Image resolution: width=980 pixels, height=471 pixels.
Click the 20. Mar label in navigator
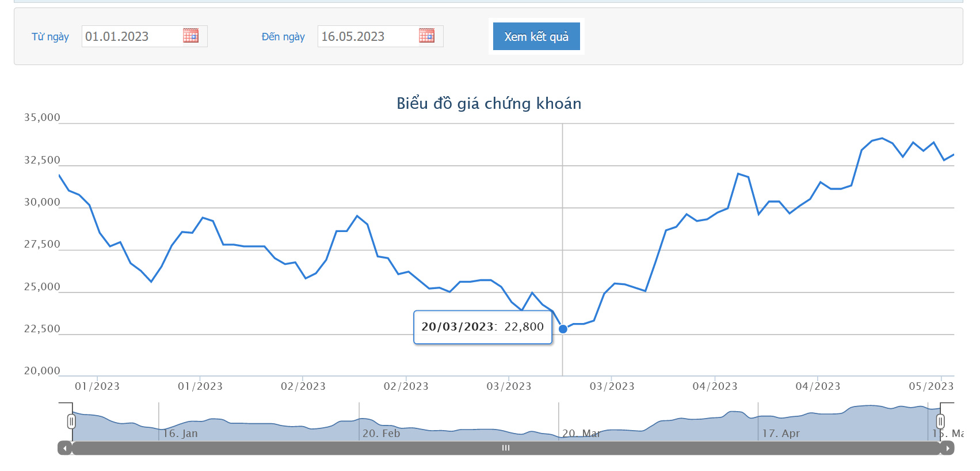click(581, 433)
